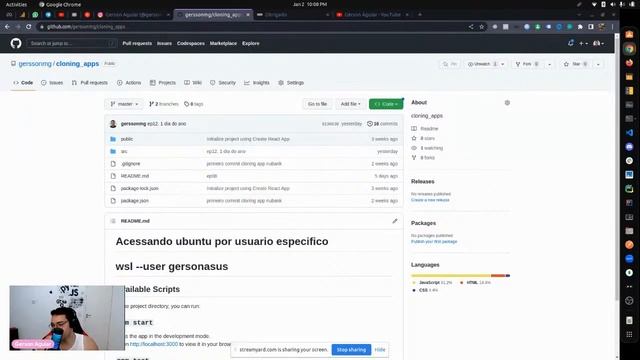The width and height of the screenshot is (640, 360).
Task: Open the repository Pull requests tab
Action: click(90, 83)
